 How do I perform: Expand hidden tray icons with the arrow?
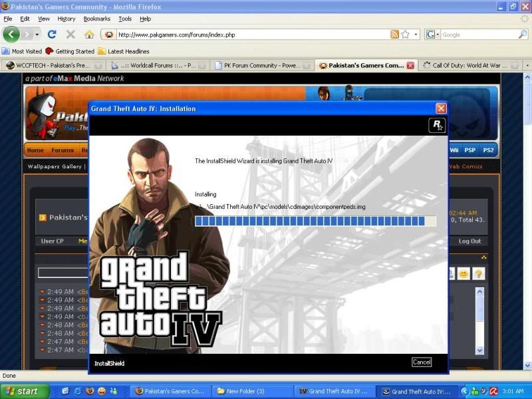464,391
